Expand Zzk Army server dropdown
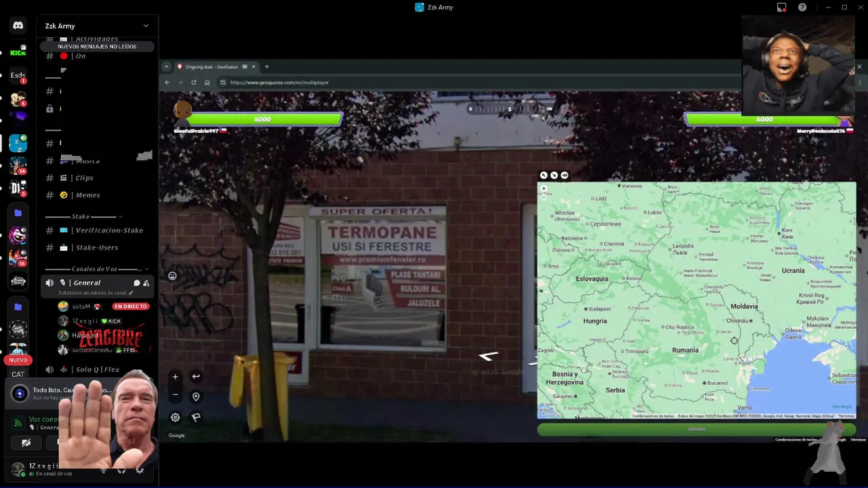The height and width of the screenshot is (488, 868). (x=146, y=26)
